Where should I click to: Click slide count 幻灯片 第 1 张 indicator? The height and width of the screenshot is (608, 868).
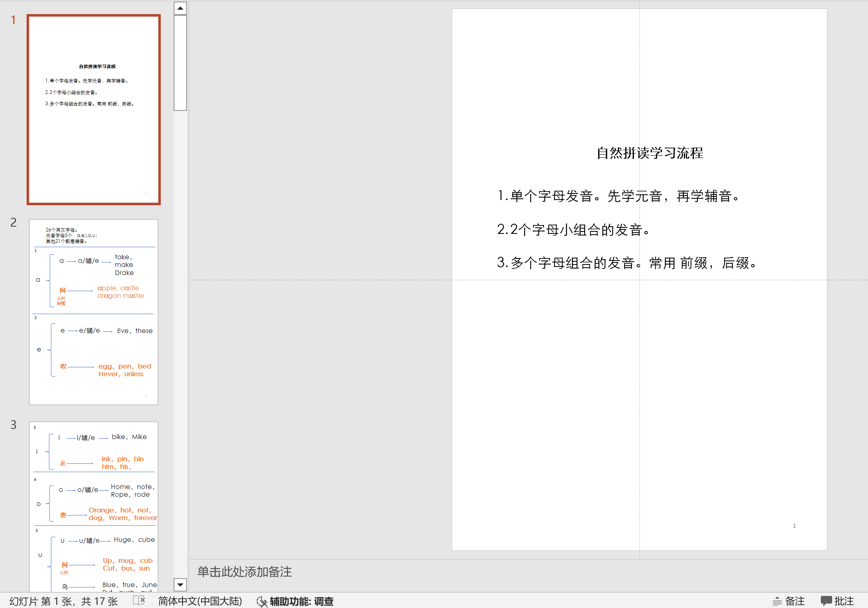click(x=63, y=602)
